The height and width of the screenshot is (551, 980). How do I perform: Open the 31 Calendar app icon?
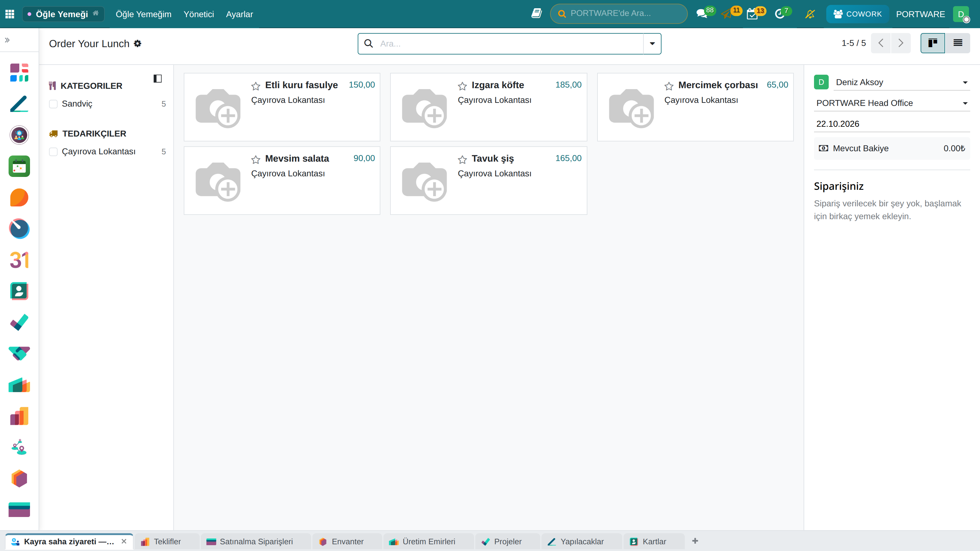(x=19, y=260)
